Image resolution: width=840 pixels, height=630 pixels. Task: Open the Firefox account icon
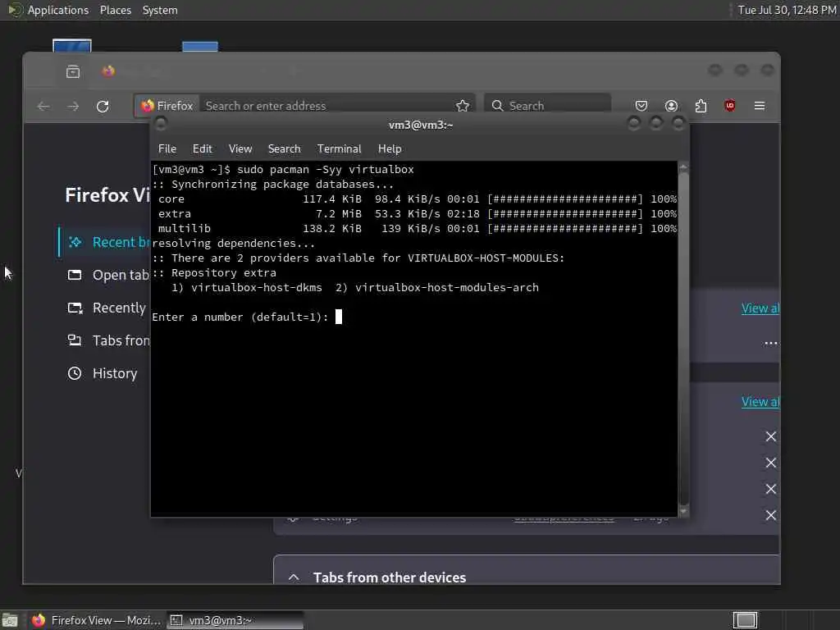[x=671, y=106]
